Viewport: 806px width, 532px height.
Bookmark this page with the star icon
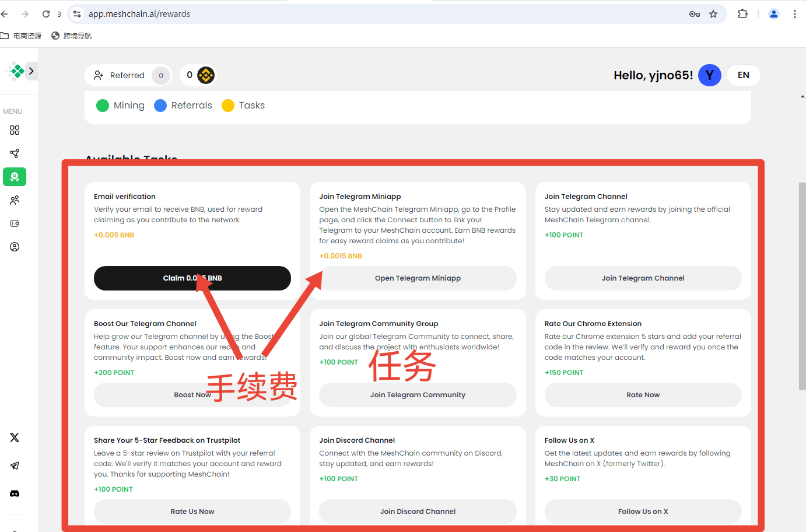(713, 14)
